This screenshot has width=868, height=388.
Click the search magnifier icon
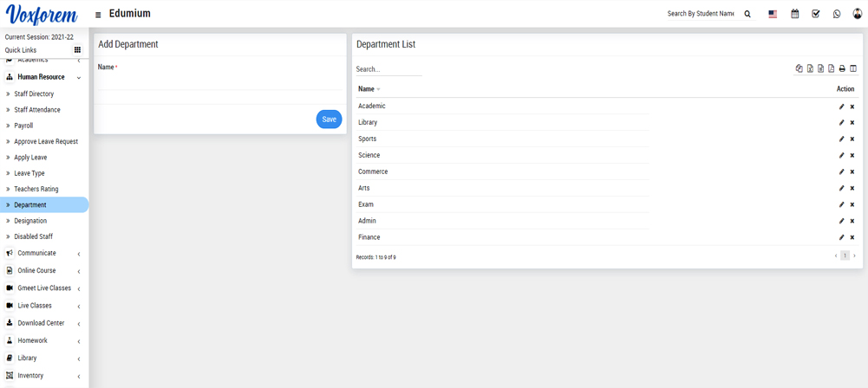point(747,14)
